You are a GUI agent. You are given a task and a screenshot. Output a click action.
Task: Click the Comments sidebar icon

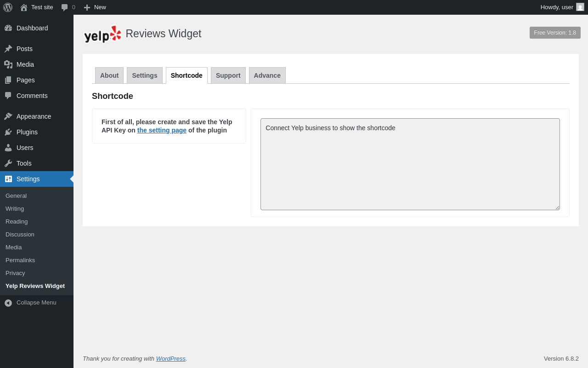point(8,96)
